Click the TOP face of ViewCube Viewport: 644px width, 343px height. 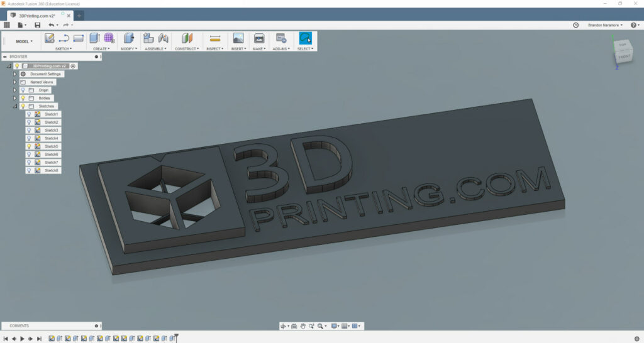coord(623,45)
